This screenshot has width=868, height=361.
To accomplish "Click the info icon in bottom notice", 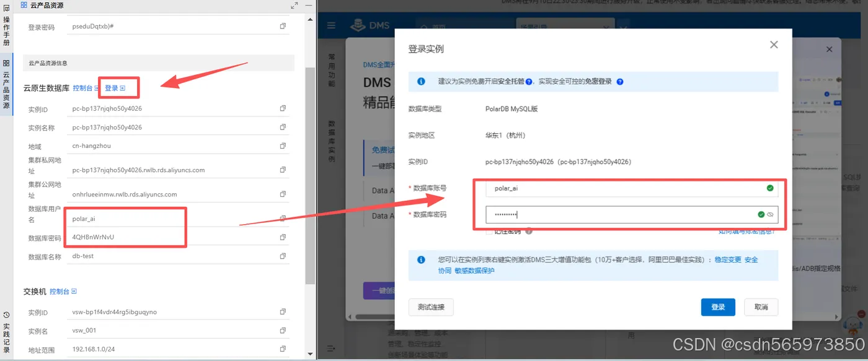I will 422,260.
